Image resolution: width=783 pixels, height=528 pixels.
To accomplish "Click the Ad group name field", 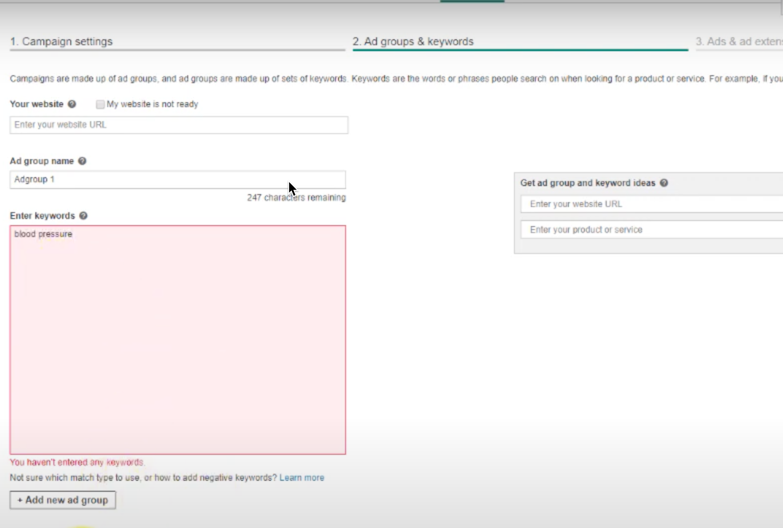I will pos(177,179).
